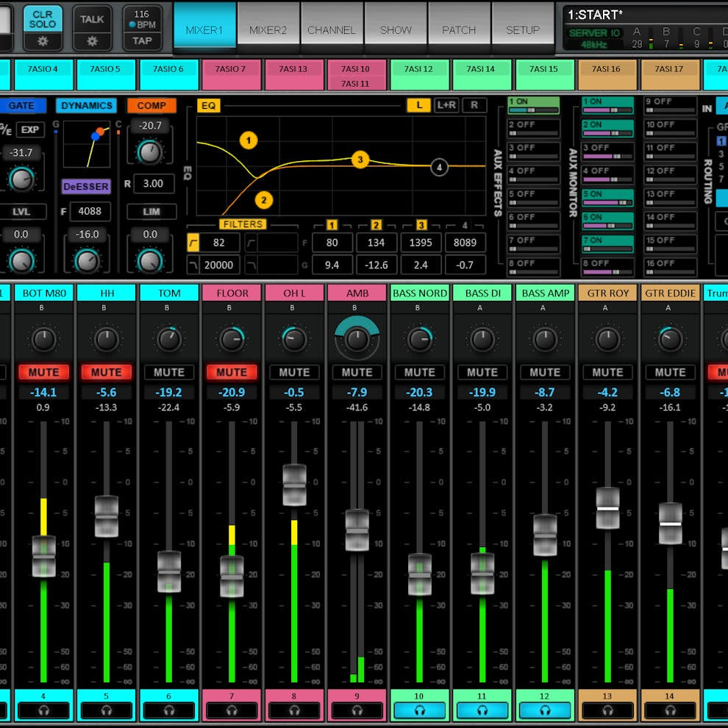This screenshot has width=728, height=728.
Task: Click the EQ band 4 node in the graph
Action: (440, 168)
